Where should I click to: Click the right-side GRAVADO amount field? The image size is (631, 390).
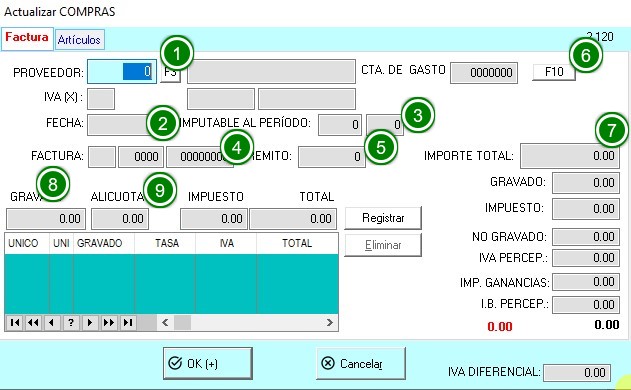click(586, 183)
